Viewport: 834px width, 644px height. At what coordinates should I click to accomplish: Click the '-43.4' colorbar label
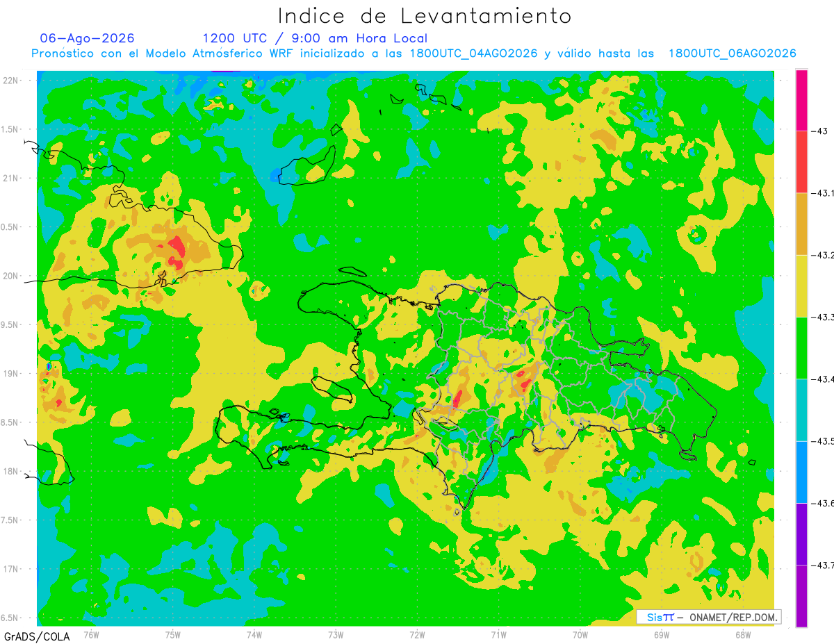tap(821, 379)
